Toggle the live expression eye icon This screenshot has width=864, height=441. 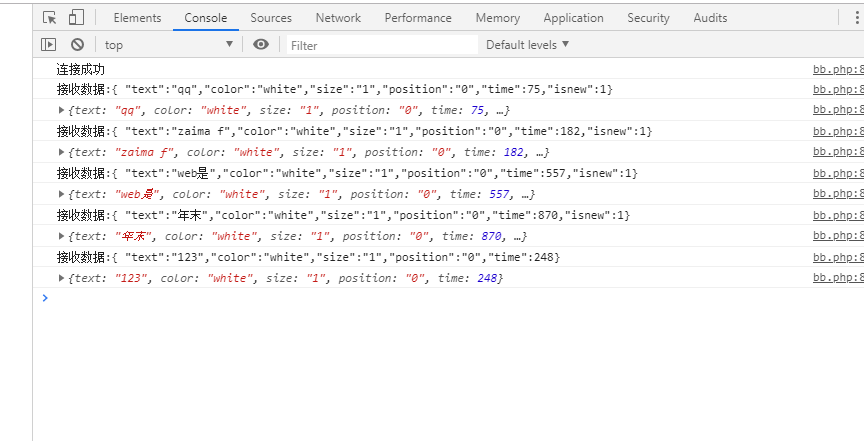[x=261, y=45]
